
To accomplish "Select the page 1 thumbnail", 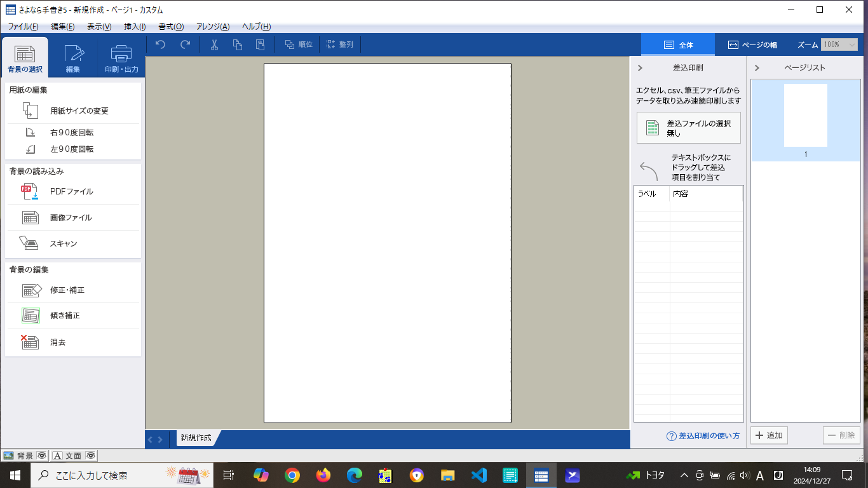I will click(806, 121).
